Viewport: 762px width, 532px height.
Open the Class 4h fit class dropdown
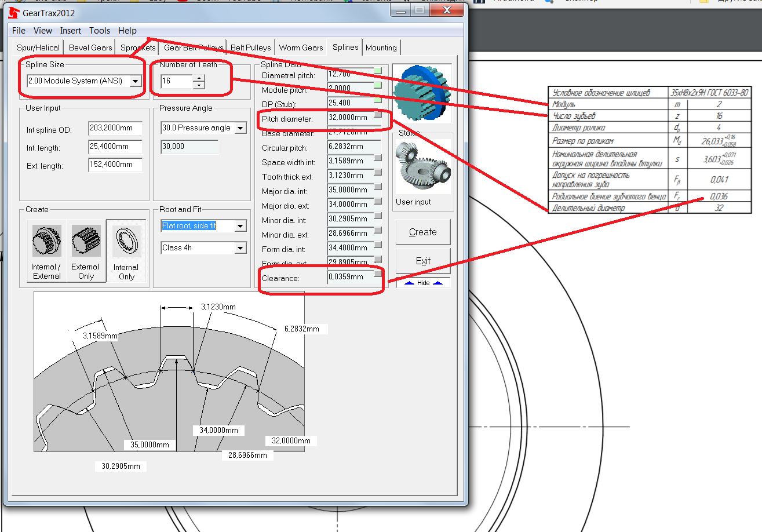coord(240,248)
